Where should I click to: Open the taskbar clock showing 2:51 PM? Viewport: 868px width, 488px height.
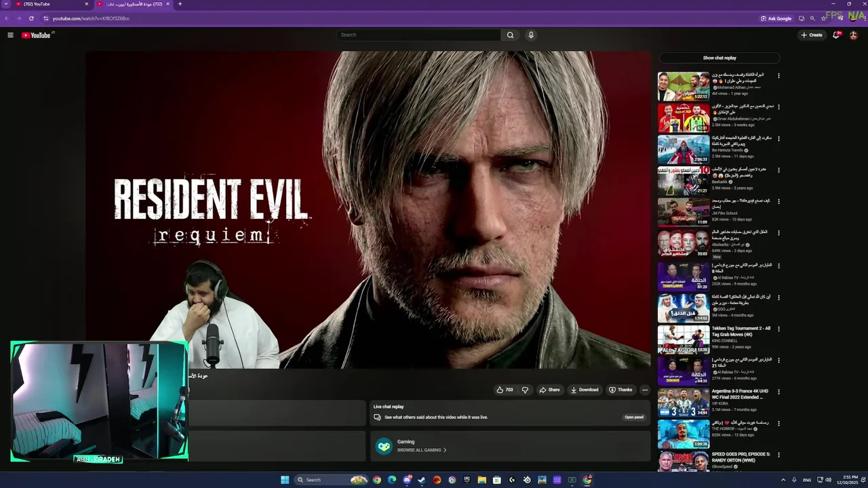click(x=848, y=480)
